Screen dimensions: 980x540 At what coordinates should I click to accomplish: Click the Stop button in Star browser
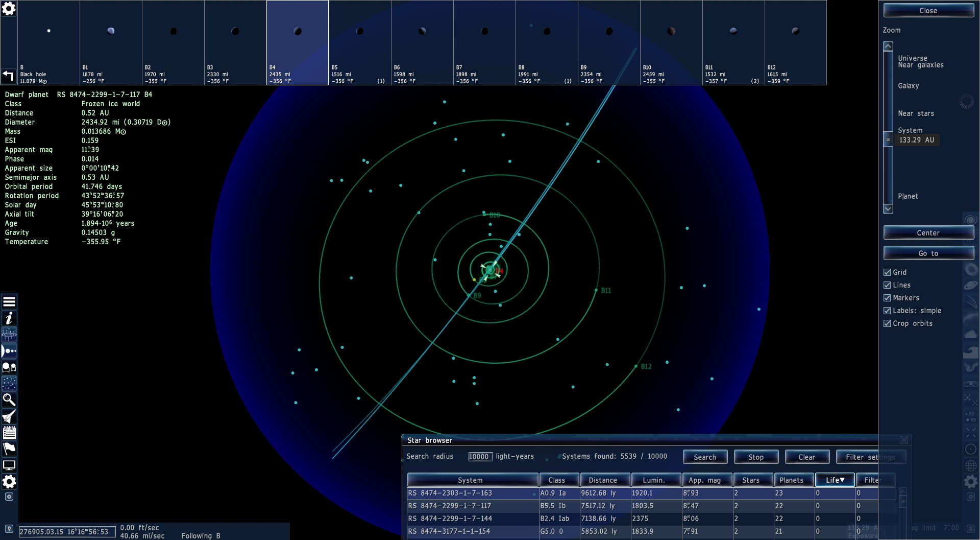[x=756, y=457]
